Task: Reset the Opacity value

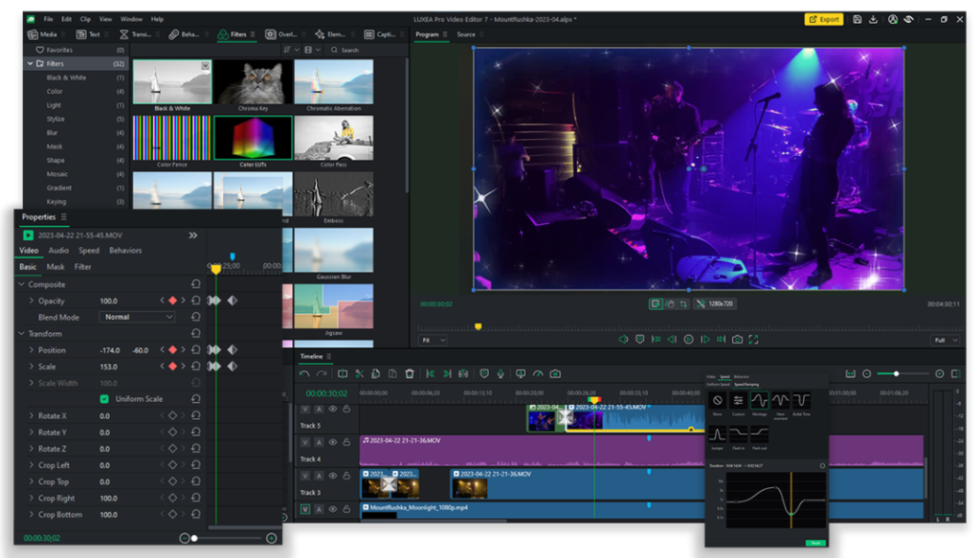Action: pyautogui.click(x=195, y=301)
